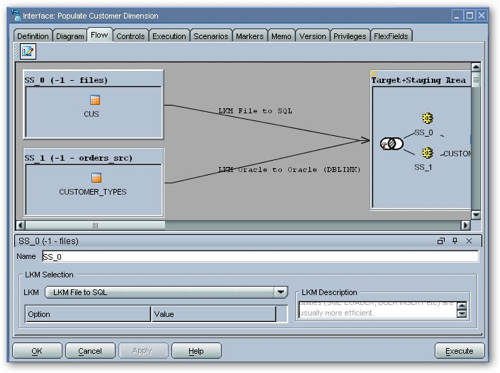The width and height of the screenshot is (500, 373).
Task: Click the flow diagram scroll right arrow
Action: point(465,225)
